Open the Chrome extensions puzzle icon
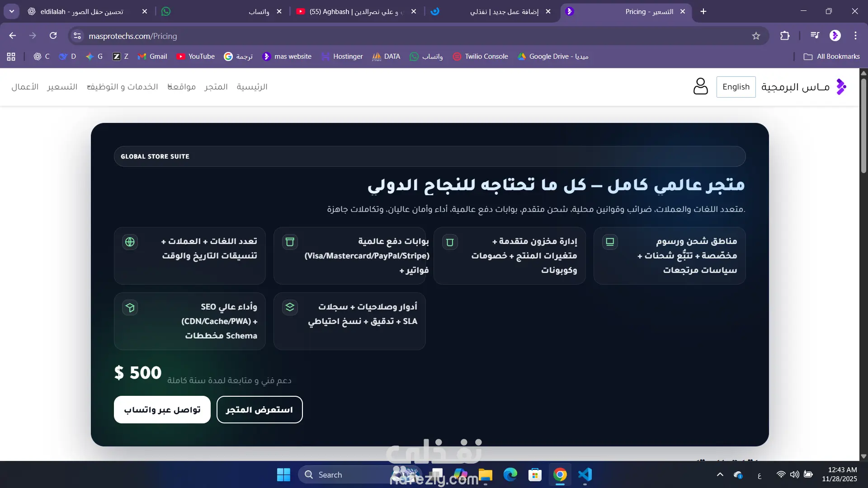The image size is (868, 488). [x=785, y=36]
